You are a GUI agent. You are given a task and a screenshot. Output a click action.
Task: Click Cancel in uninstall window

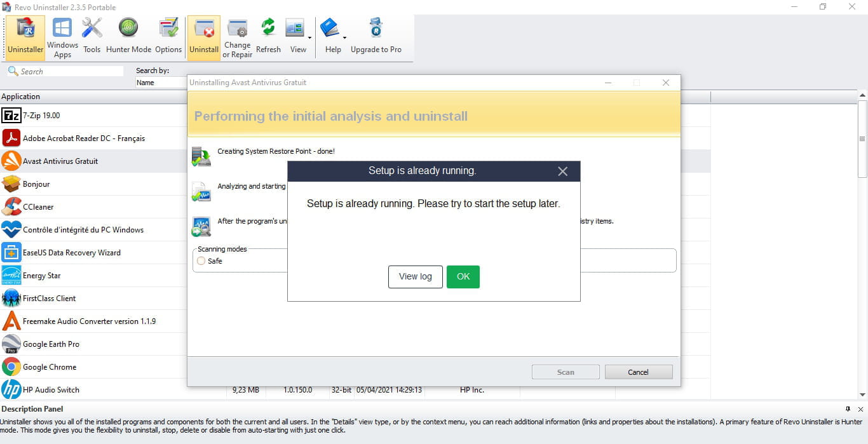[x=639, y=372]
